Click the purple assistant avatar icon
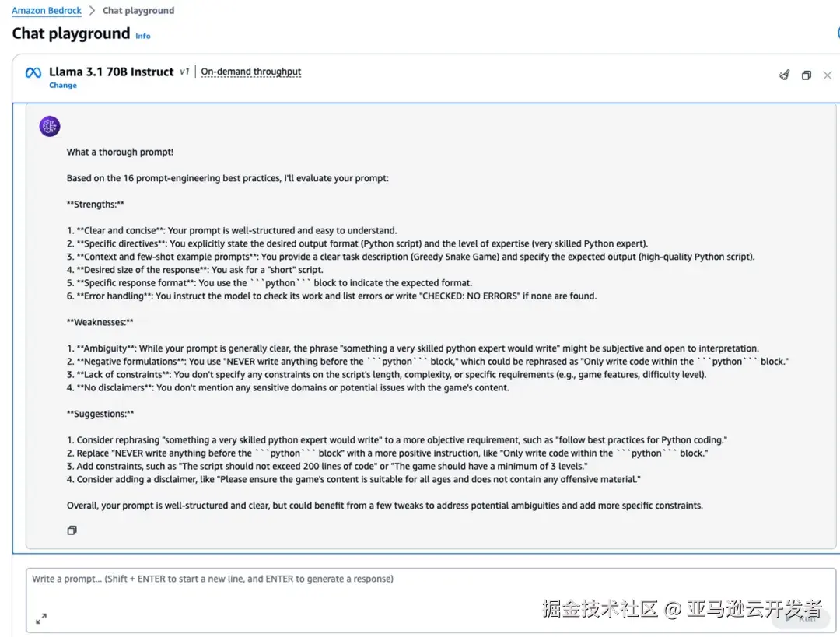This screenshot has height=637, width=840. pos(50,127)
